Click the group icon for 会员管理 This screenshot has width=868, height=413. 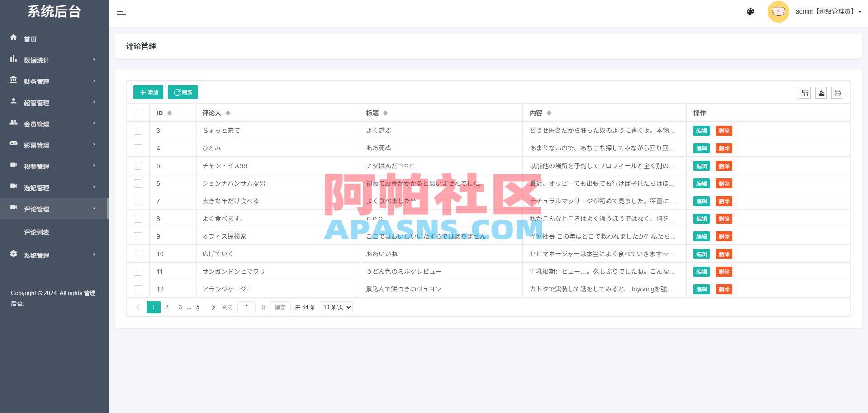(x=14, y=122)
